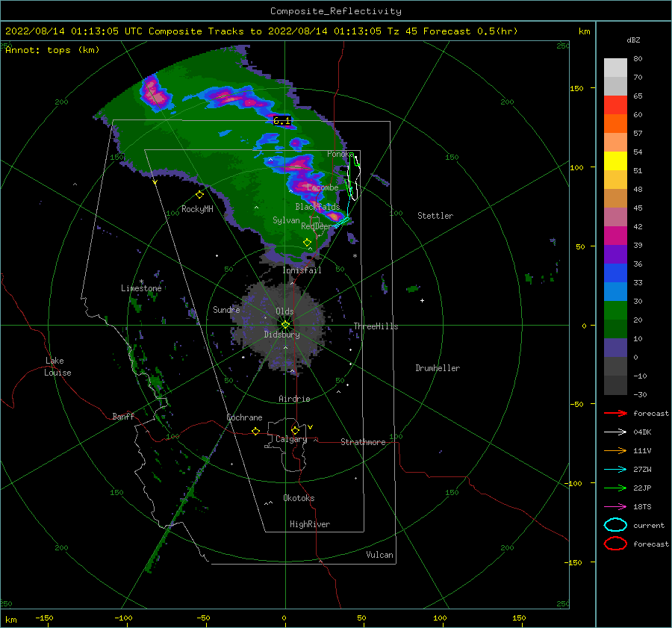Click the timestamp header text line
The height and width of the screenshot is (628, 672).
coord(261,31)
